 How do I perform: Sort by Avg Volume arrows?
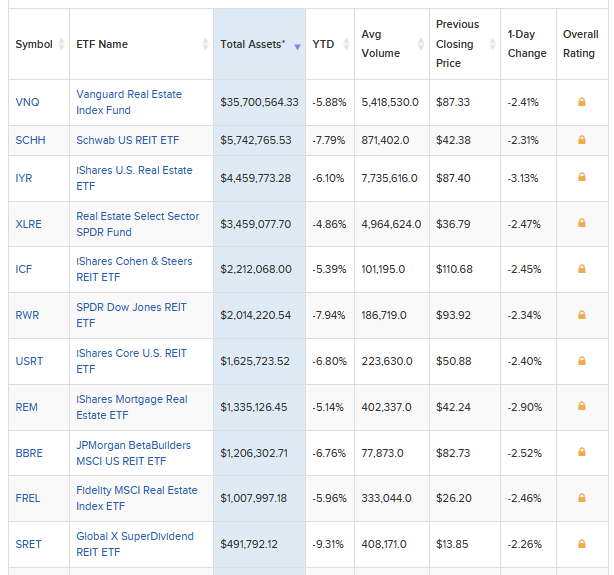tap(421, 44)
